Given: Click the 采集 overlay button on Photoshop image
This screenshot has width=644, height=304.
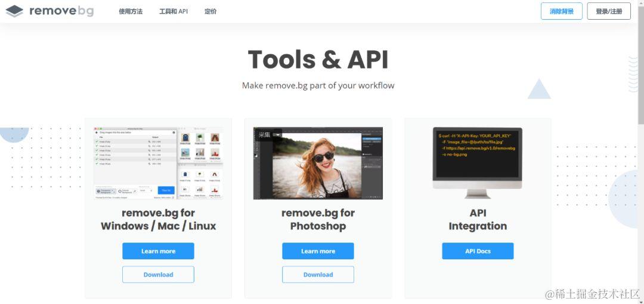Looking at the screenshot, I should click(264, 135).
